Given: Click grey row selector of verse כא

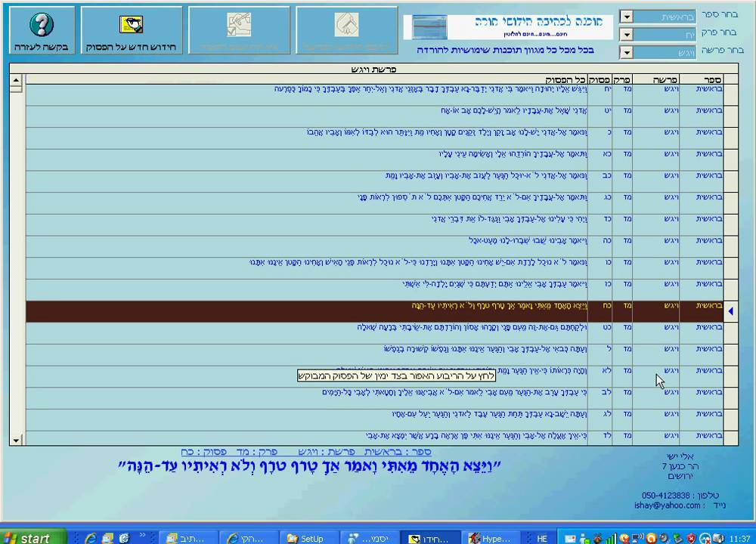Looking at the screenshot, I should [x=730, y=160].
